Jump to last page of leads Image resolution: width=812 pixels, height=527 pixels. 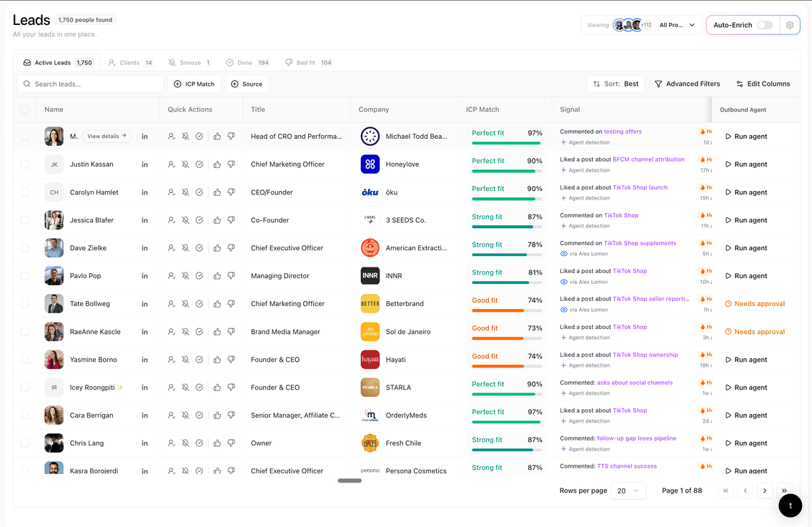(785, 491)
